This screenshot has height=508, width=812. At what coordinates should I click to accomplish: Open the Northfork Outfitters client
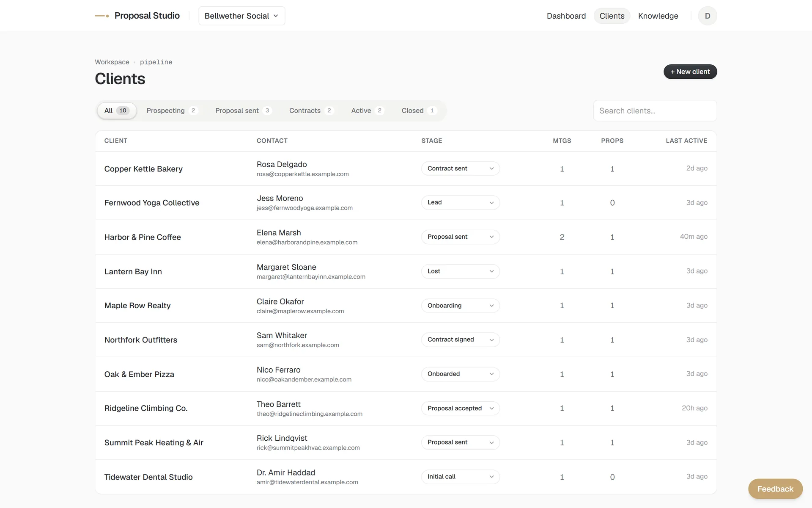(141, 340)
